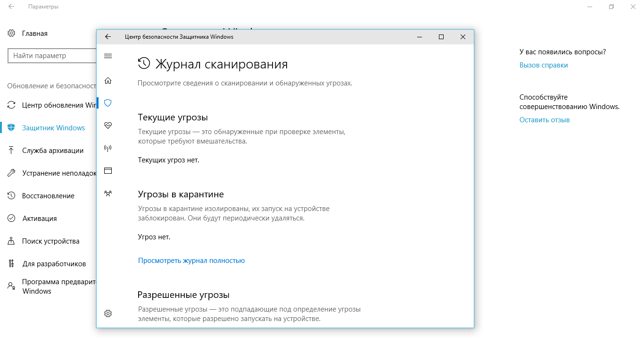This screenshot has height=338, width=644.
Task: Go back in Параметры window
Action: [11, 7]
